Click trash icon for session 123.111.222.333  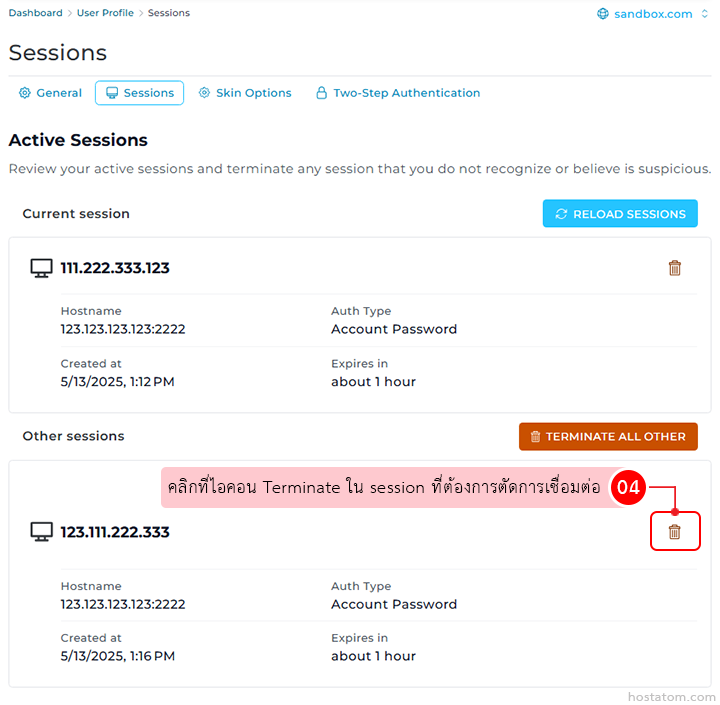674,532
